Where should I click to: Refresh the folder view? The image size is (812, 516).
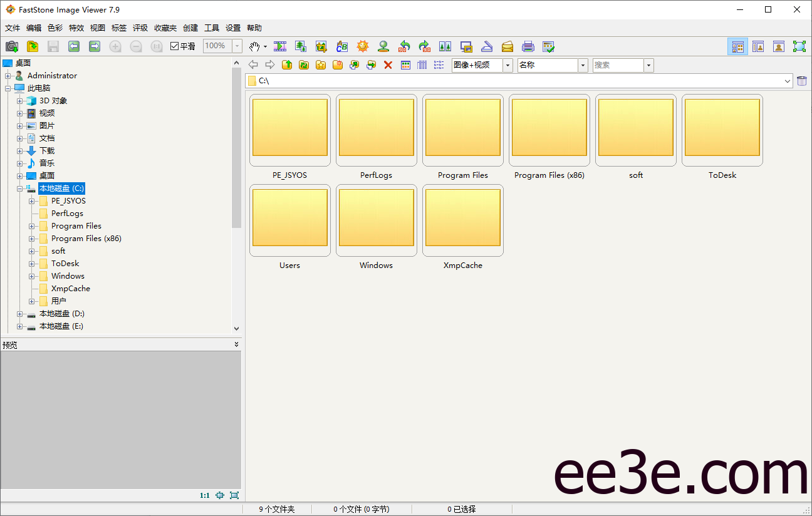pyautogui.click(x=304, y=64)
